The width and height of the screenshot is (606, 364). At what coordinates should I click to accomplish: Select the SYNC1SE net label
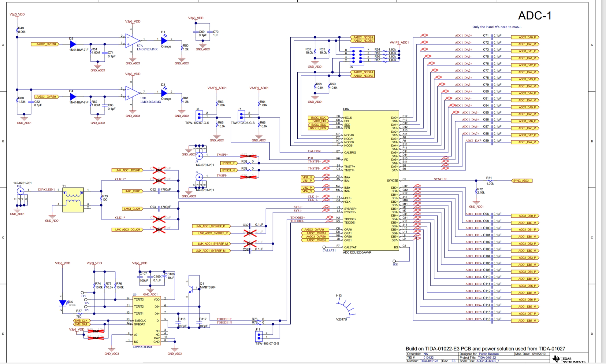click(440, 179)
